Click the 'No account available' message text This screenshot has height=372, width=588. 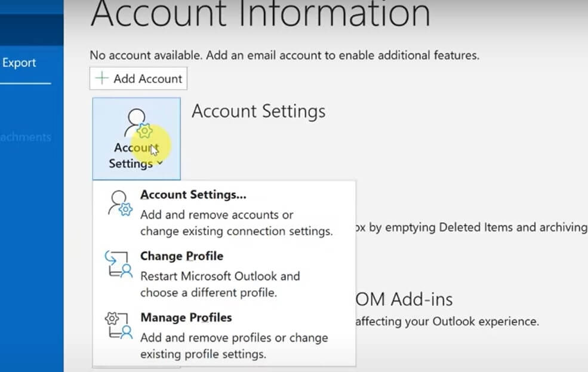[x=284, y=56]
